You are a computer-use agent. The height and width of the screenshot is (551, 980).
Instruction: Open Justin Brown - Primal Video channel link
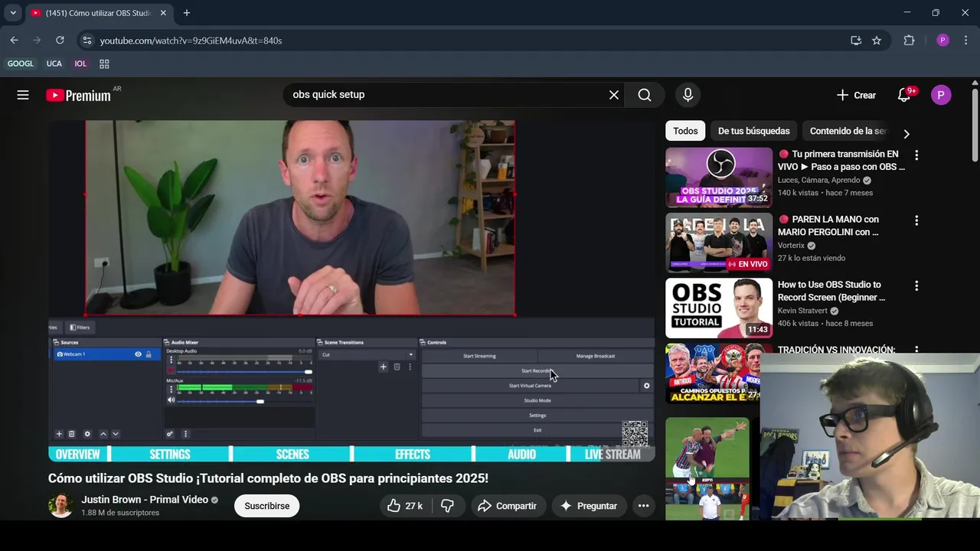[145, 500]
